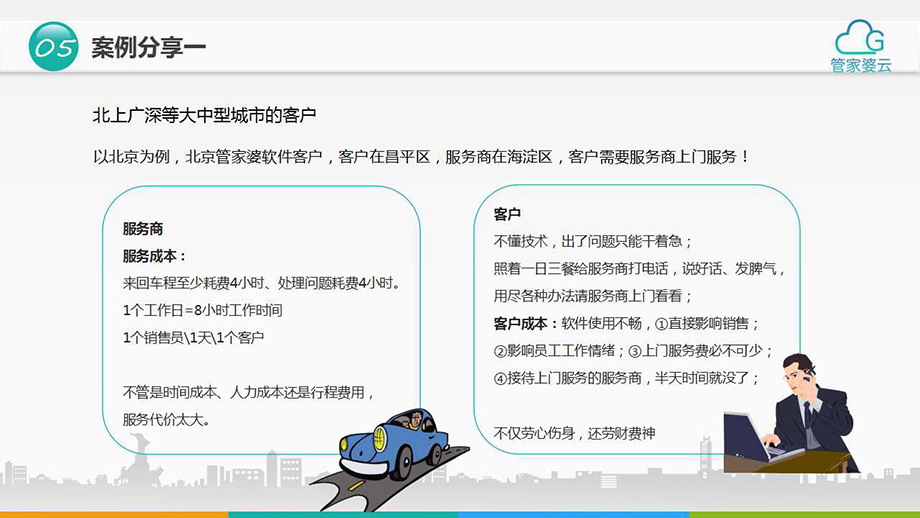Image resolution: width=920 pixels, height=518 pixels.
Task: Click text 不仅劳心伤身，还劳财费神
Action: (x=574, y=434)
